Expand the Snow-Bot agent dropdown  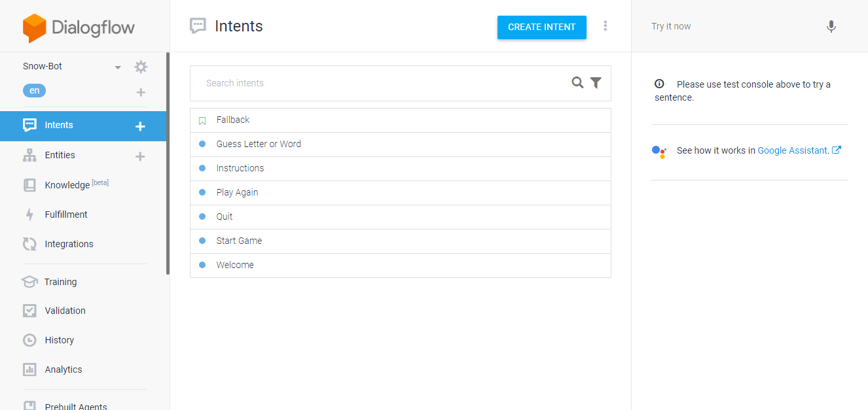pyautogui.click(x=118, y=67)
